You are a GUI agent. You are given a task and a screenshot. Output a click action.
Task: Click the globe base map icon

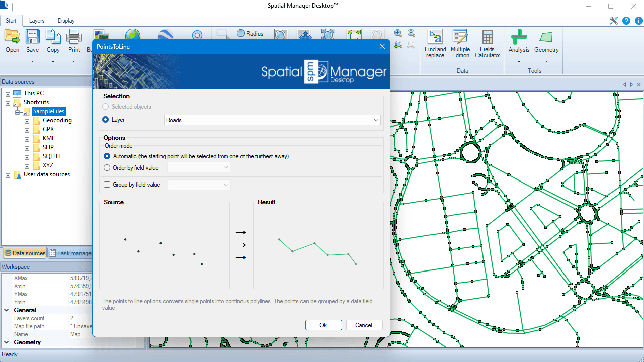coord(133,34)
